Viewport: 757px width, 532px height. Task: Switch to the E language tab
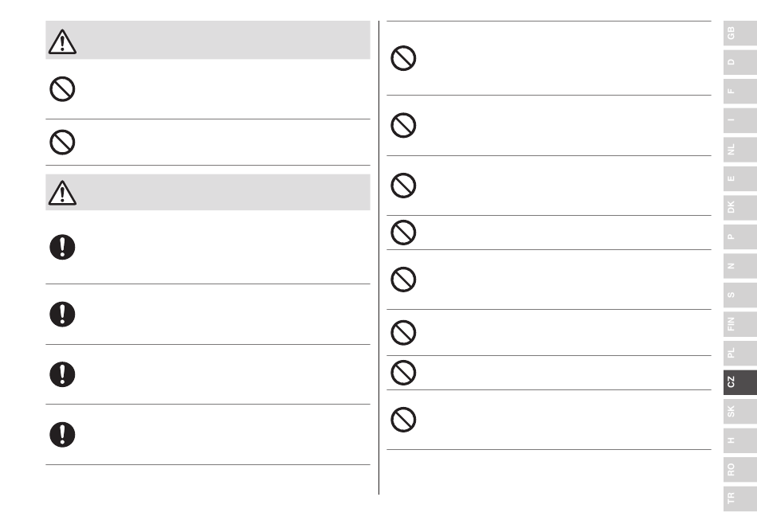point(740,178)
